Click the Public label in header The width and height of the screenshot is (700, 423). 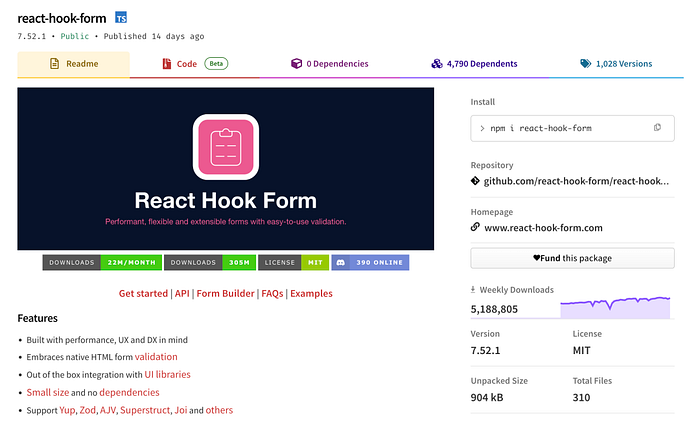point(75,36)
